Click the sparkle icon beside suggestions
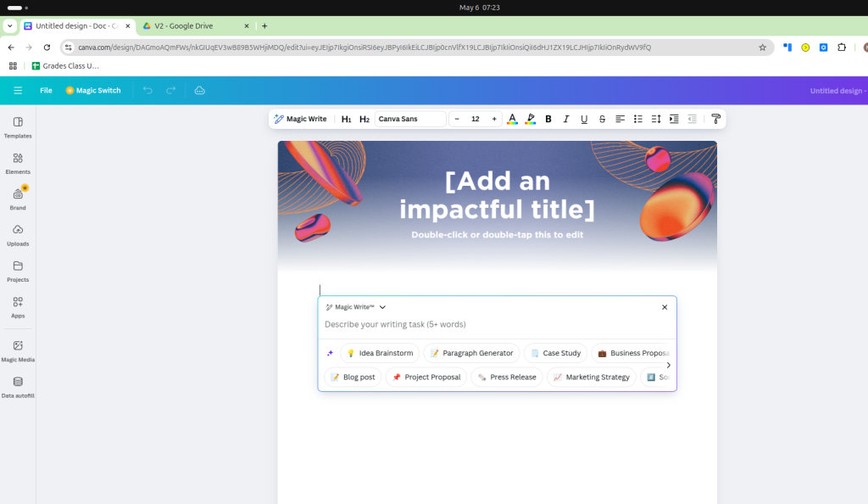Screen dimensions: 868x504 click(330, 353)
